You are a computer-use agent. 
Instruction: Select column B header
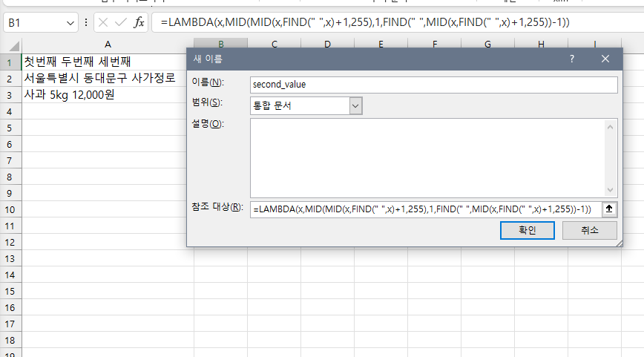click(220, 43)
